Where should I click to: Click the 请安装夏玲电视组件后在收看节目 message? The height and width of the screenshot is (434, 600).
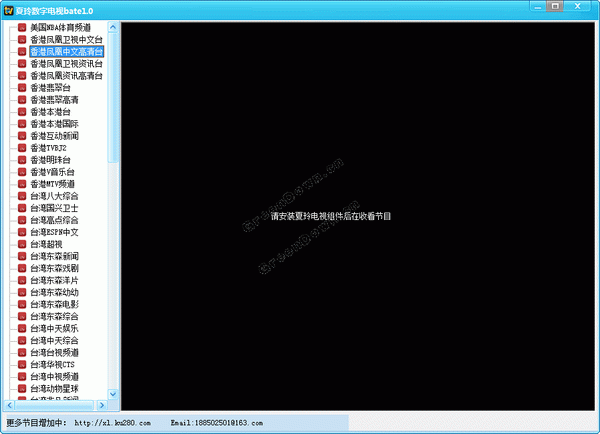(331, 216)
